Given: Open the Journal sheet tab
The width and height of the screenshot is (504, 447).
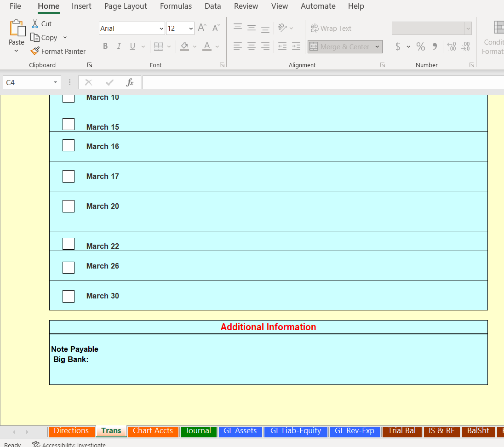Looking at the screenshot, I should 198,430.
